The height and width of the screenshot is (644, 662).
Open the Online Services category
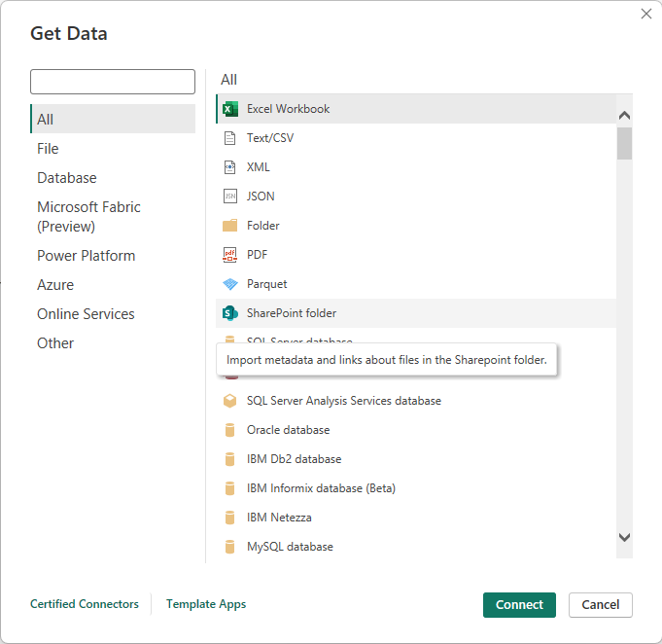click(86, 314)
